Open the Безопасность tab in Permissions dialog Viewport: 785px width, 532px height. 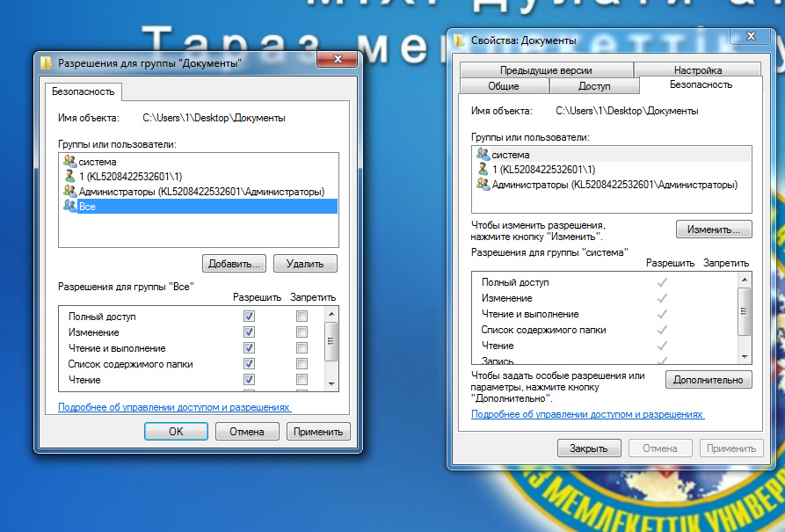(x=84, y=91)
